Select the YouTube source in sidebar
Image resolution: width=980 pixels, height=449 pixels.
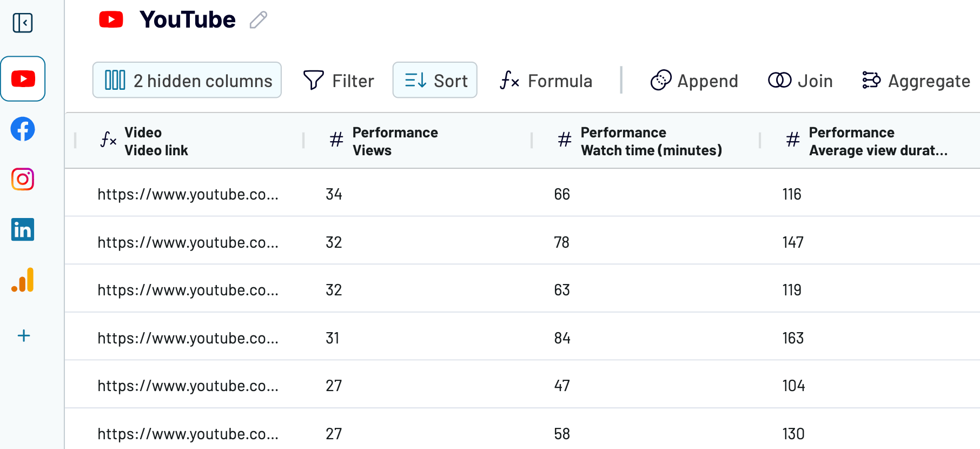coord(23,79)
